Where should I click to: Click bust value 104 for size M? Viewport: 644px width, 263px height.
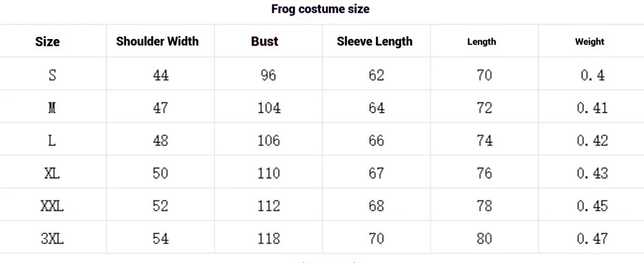click(x=269, y=108)
